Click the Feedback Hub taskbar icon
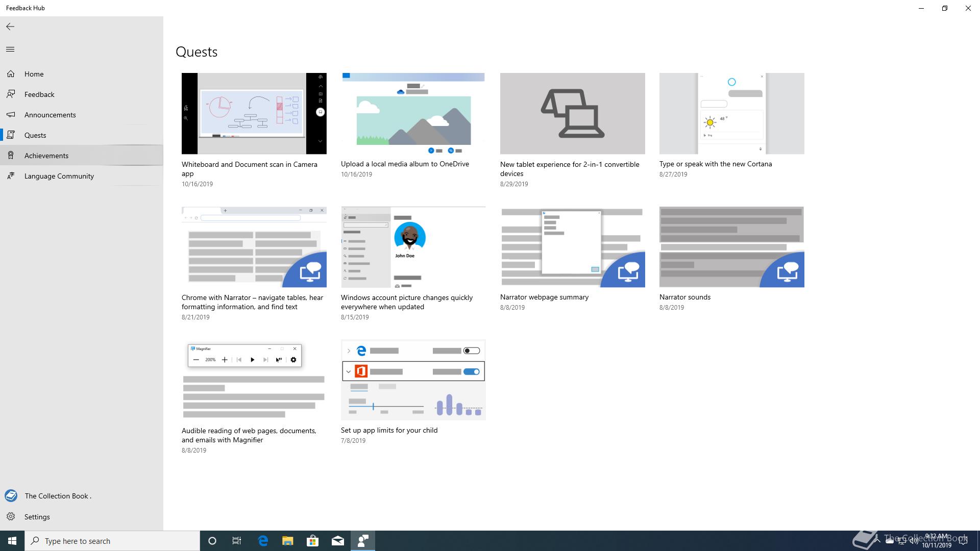 tap(363, 541)
